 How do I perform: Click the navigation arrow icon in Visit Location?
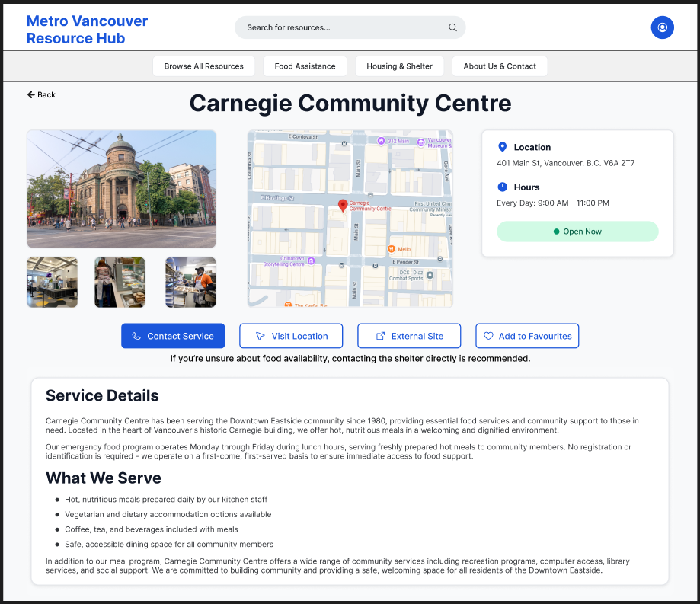[260, 336]
